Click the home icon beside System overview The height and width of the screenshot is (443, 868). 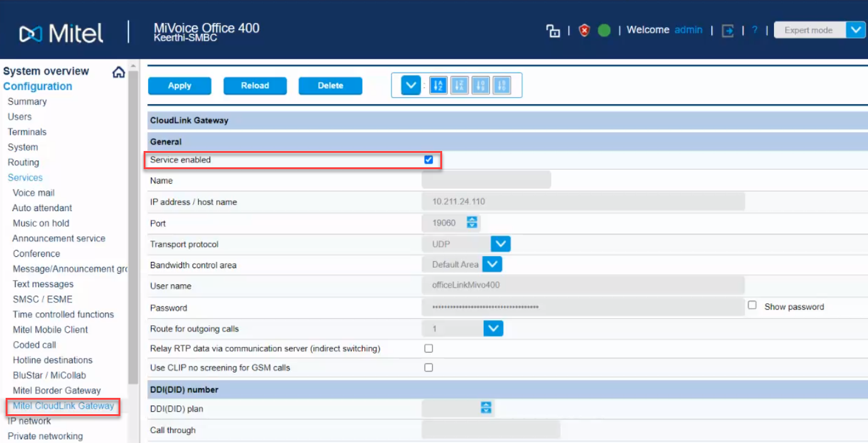pyautogui.click(x=119, y=72)
